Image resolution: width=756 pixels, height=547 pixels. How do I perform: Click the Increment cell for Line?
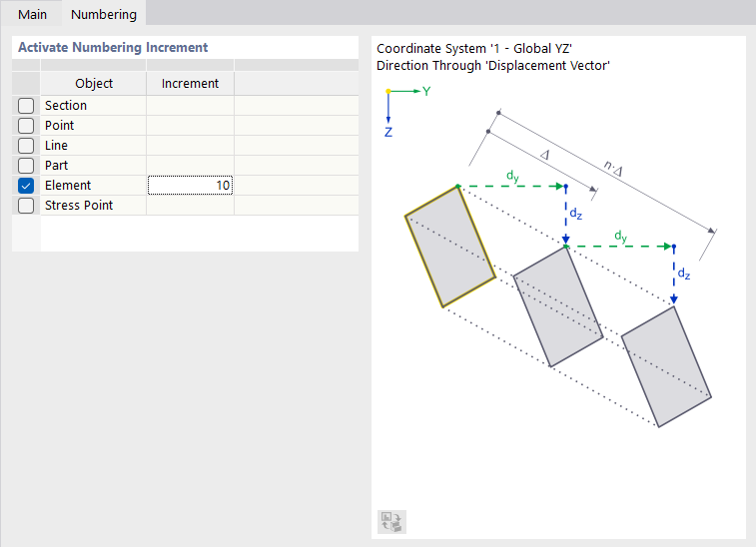[x=190, y=146]
